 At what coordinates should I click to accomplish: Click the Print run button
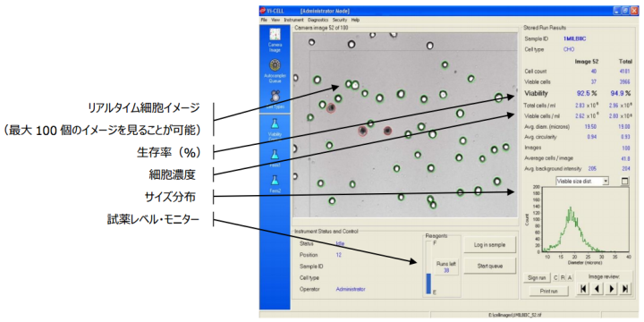548,291
